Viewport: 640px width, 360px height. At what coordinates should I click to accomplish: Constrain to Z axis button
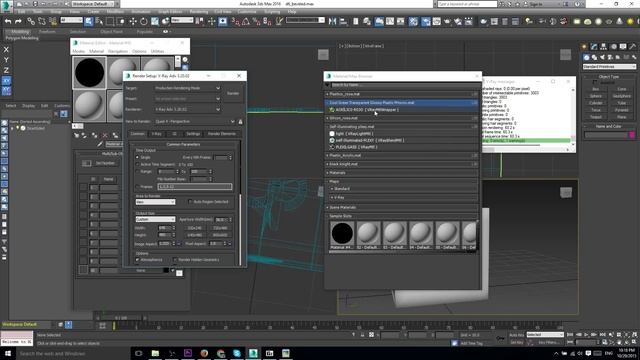pyautogui.click(x=6, y=70)
